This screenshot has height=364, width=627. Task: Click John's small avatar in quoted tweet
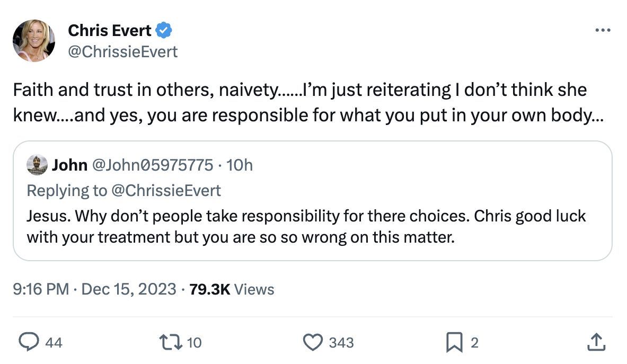pyautogui.click(x=37, y=165)
